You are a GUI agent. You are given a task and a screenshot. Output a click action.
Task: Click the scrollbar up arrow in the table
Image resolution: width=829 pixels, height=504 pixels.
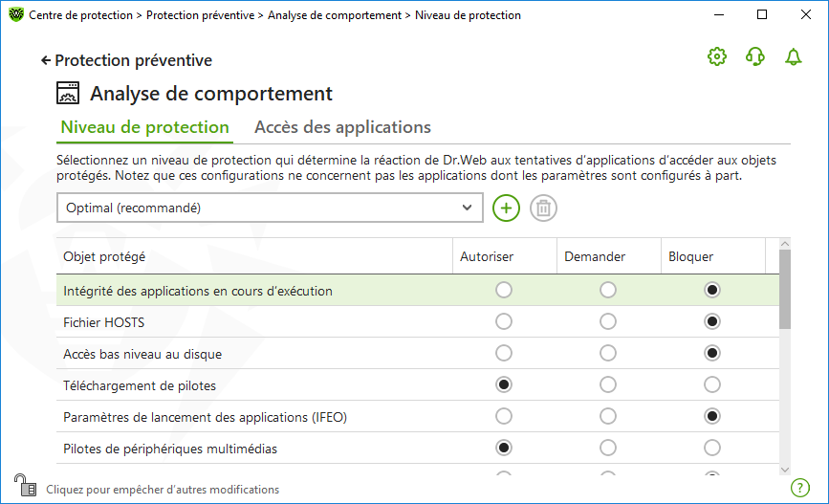click(x=785, y=244)
